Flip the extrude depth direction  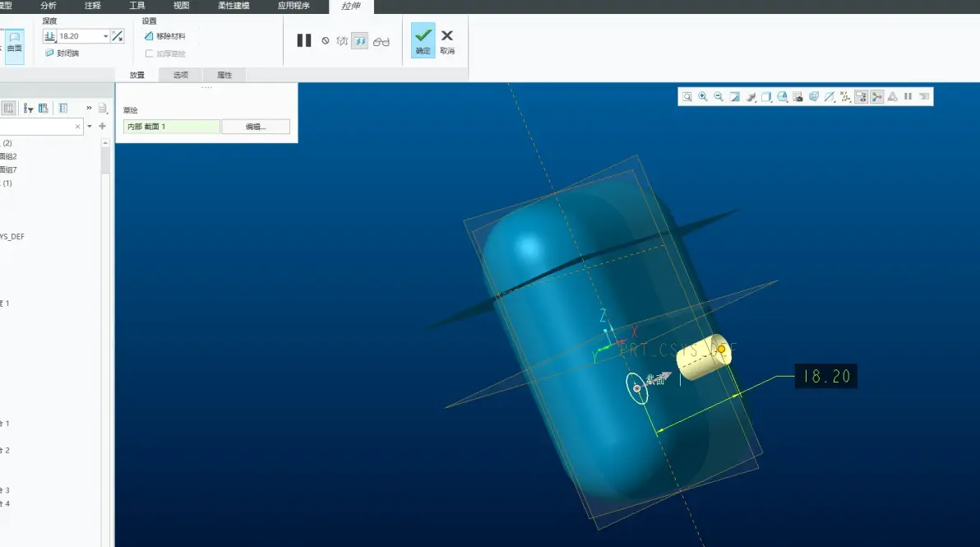tap(117, 36)
